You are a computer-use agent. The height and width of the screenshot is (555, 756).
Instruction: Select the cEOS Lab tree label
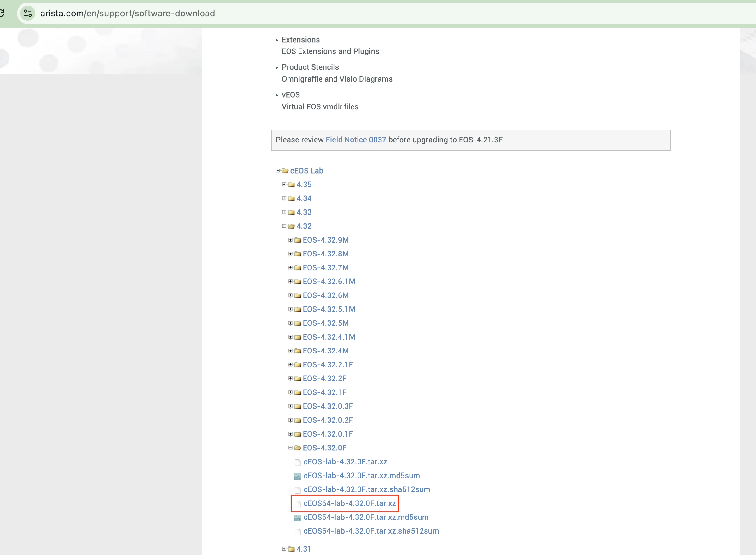(307, 171)
